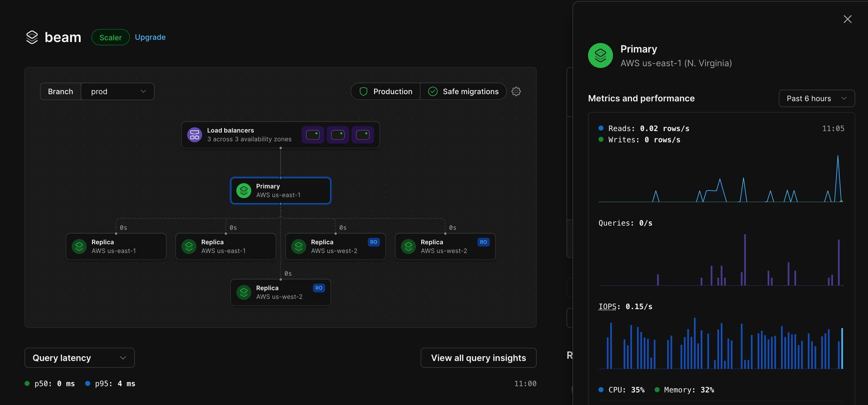Click the 11:05 timestamp in metrics panel
The image size is (868, 405).
pos(833,128)
